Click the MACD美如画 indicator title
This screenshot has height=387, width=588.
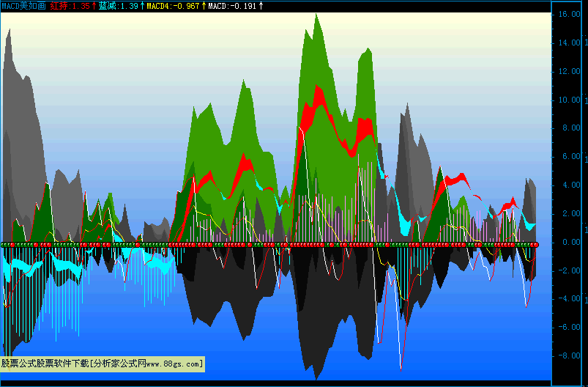click(x=23, y=6)
